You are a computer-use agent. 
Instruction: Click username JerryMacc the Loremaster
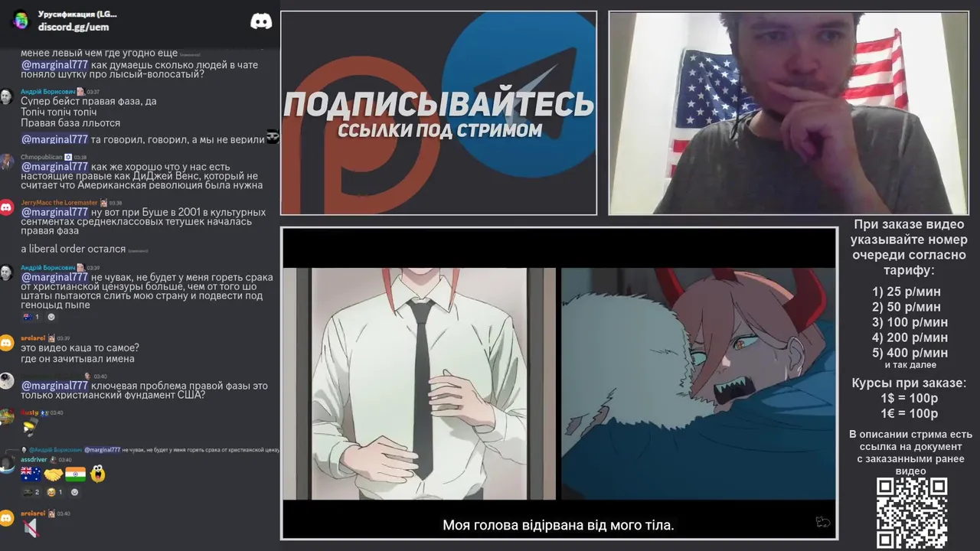click(59, 203)
